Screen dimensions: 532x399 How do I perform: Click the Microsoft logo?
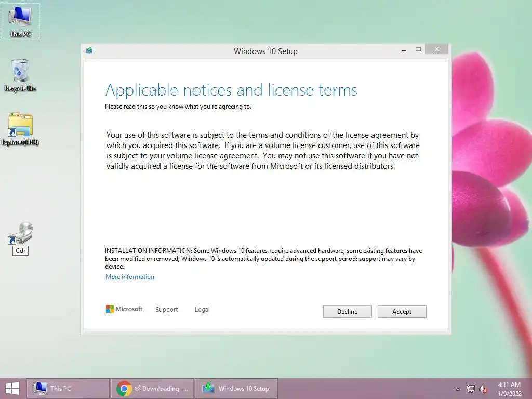point(124,309)
